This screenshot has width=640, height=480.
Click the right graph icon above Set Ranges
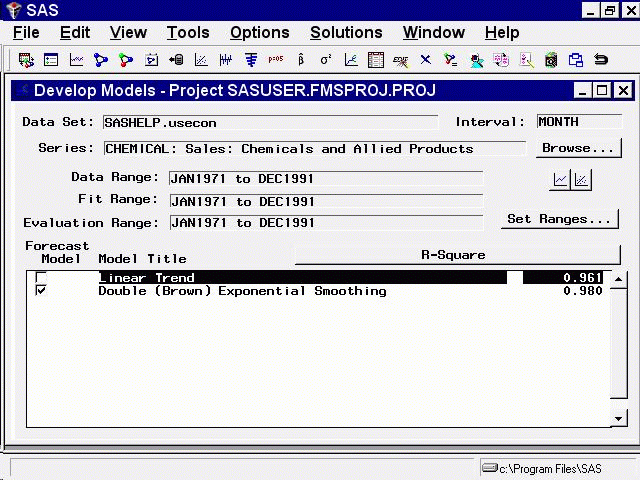[x=581, y=180]
